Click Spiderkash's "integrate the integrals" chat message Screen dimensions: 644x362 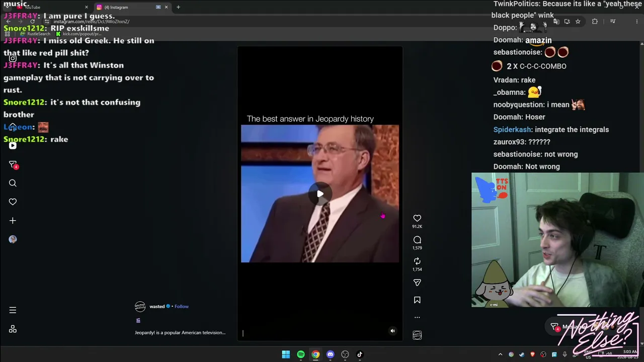click(551, 129)
